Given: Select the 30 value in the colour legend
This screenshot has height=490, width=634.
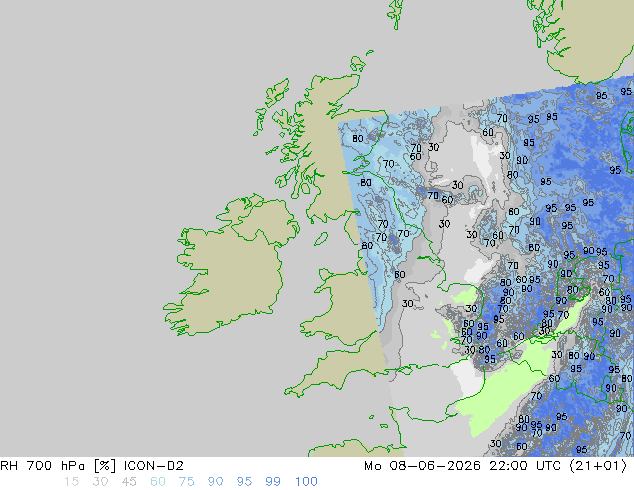Looking at the screenshot, I should (100, 482).
